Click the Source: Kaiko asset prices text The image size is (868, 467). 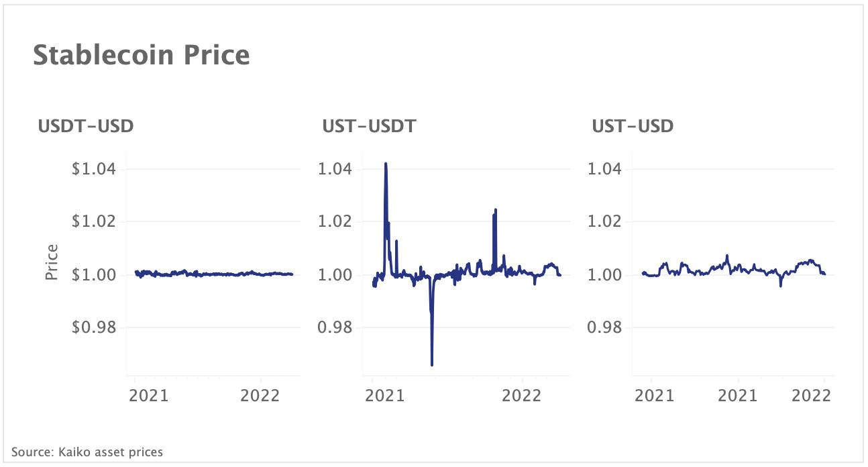click(87, 452)
